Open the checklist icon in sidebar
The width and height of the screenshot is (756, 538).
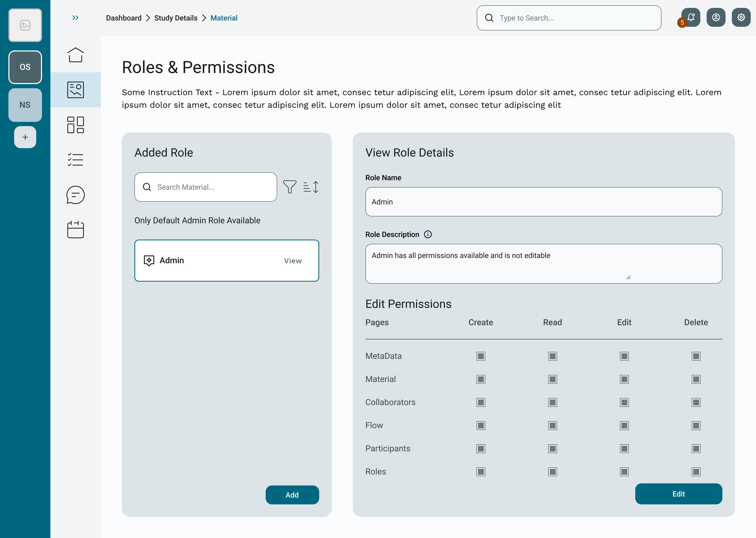coord(75,160)
